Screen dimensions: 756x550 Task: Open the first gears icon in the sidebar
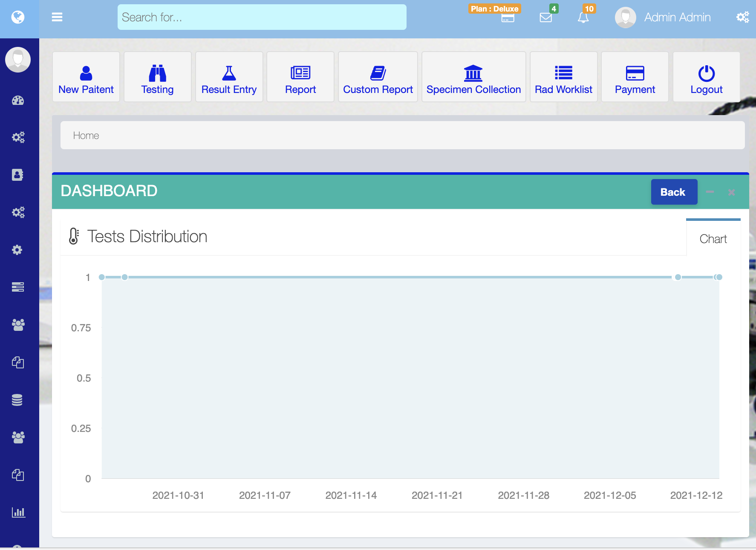[18, 137]
